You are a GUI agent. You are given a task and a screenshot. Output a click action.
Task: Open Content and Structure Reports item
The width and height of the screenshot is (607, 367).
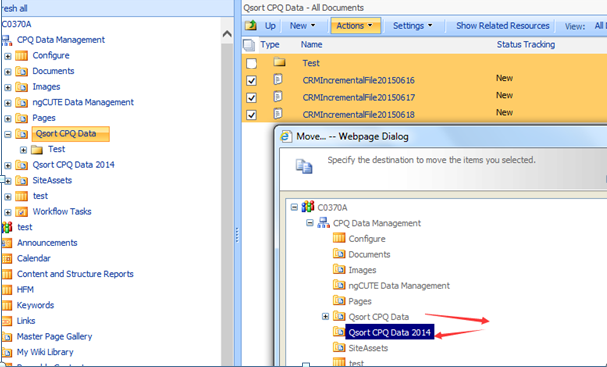pos(75,274)
